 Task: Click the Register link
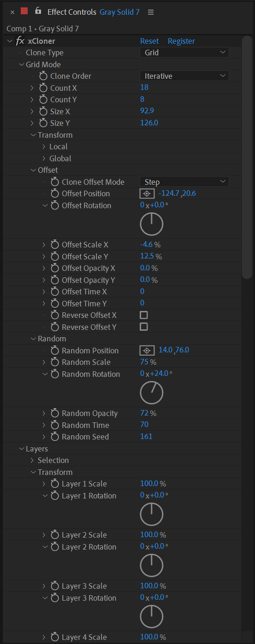point(181,41)
